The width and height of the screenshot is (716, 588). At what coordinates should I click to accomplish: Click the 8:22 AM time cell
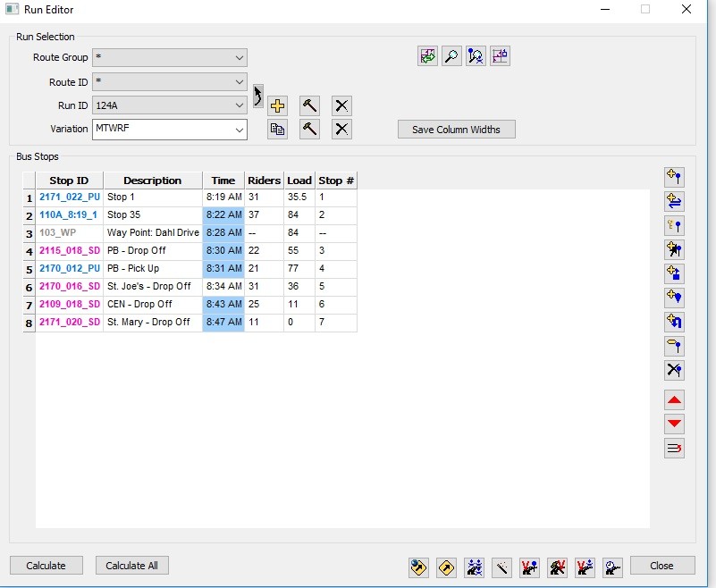click(x=223, y=214)
